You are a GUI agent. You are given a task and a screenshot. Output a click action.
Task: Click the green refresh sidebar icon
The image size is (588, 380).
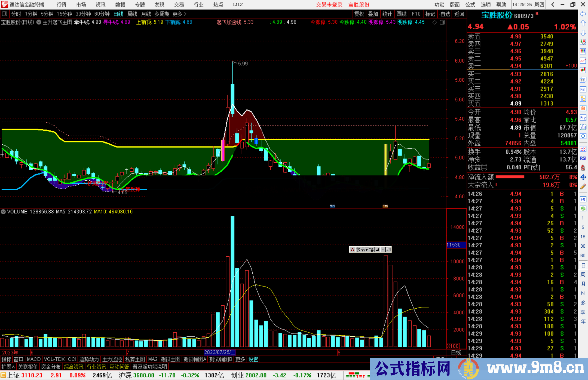pos(583,209)
